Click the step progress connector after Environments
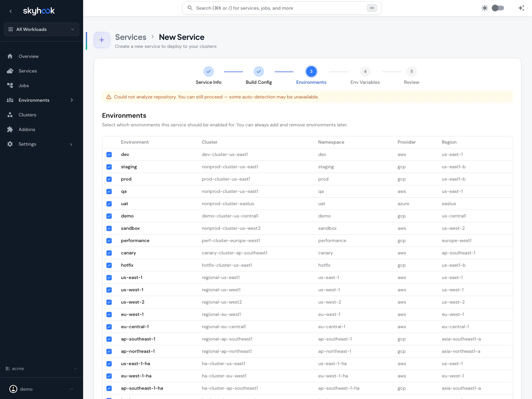Viewport: 532px width, 399px height. [x=338, y=71]
